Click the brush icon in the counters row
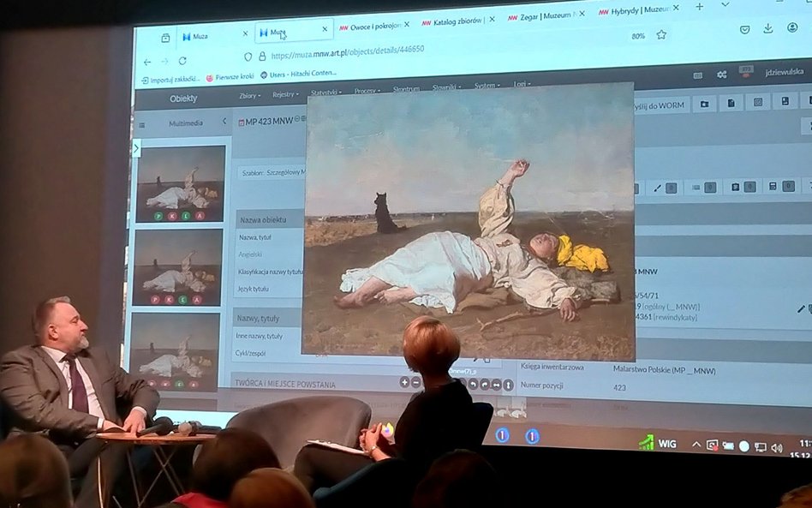The image size is (812, 508). click(657, 188)
